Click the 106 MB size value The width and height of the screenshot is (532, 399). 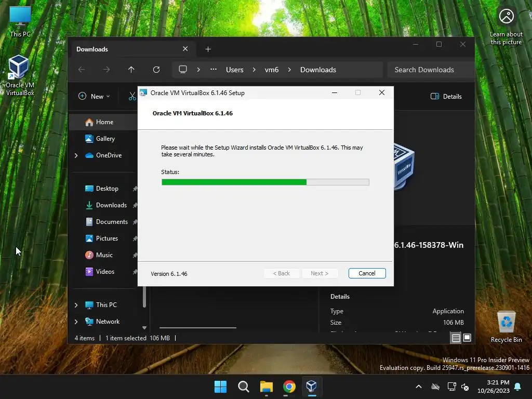coord(453,322)
